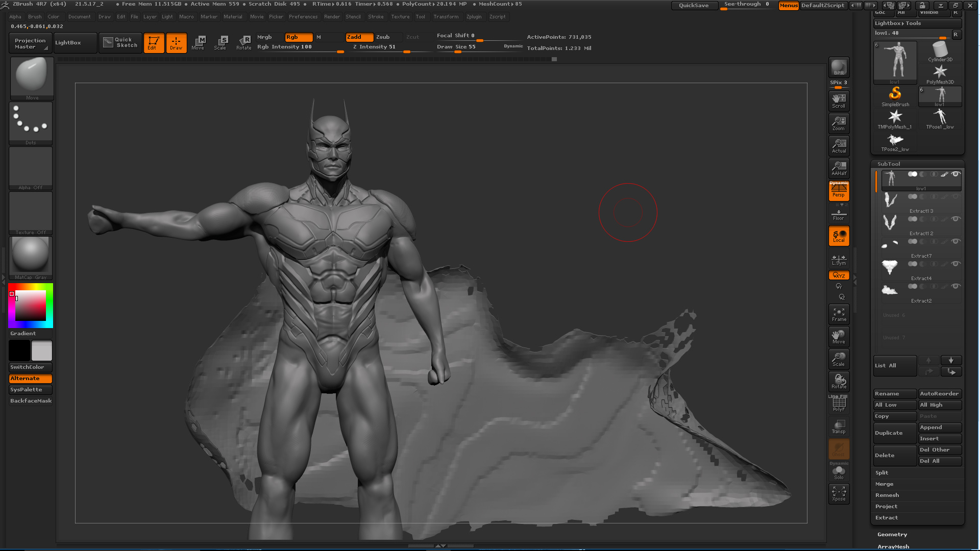Image resolution: width=980 pixels, height=551 pixels.
Task: Click QuickSave button
Action: 694,5
